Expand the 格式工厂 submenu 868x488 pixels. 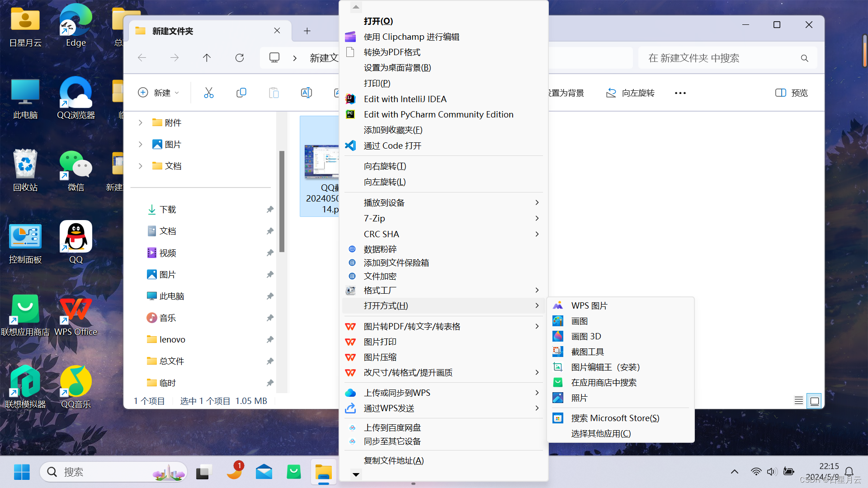(x=443, y=290)
